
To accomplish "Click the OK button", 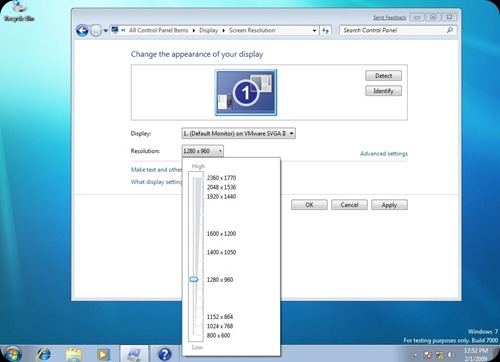I will tap(309, 205).
